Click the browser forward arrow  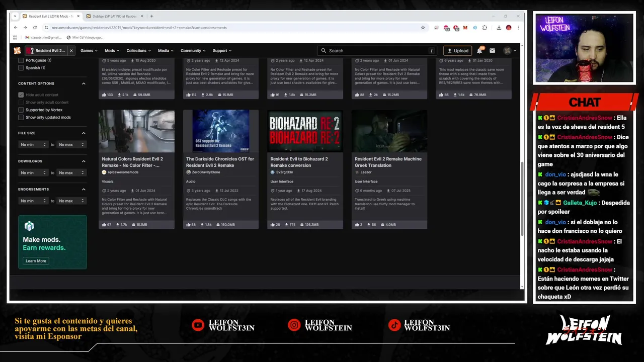(25, 28)
